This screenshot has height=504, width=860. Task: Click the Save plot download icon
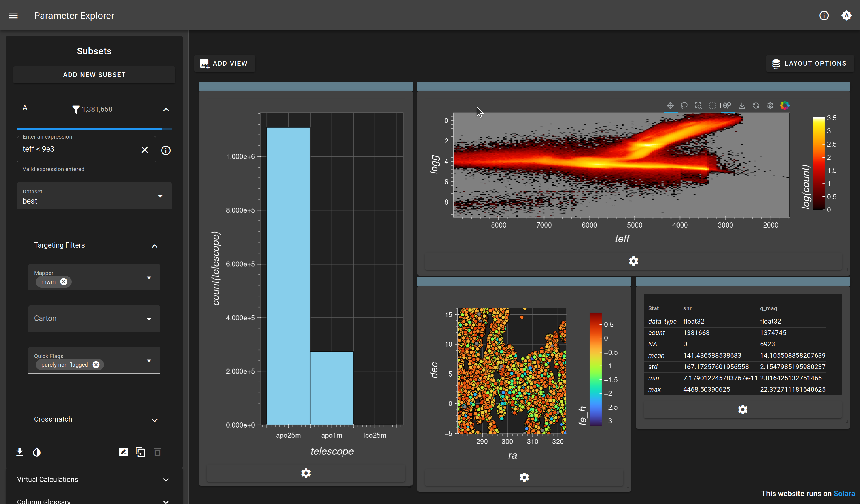[x=742, y=106]
